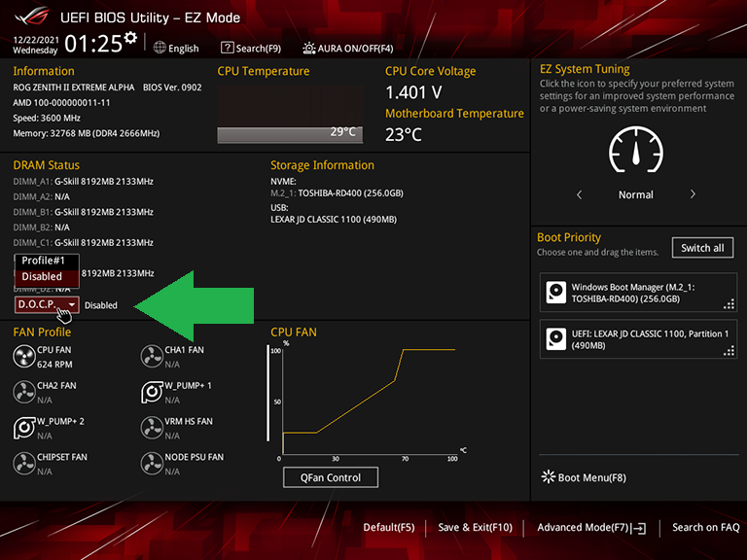The width and height of the screenshot is (747, 560).
Task: Click Memory: 32768 MB (DDR4 2666MHz)
Action: click(x=87, y=133)
